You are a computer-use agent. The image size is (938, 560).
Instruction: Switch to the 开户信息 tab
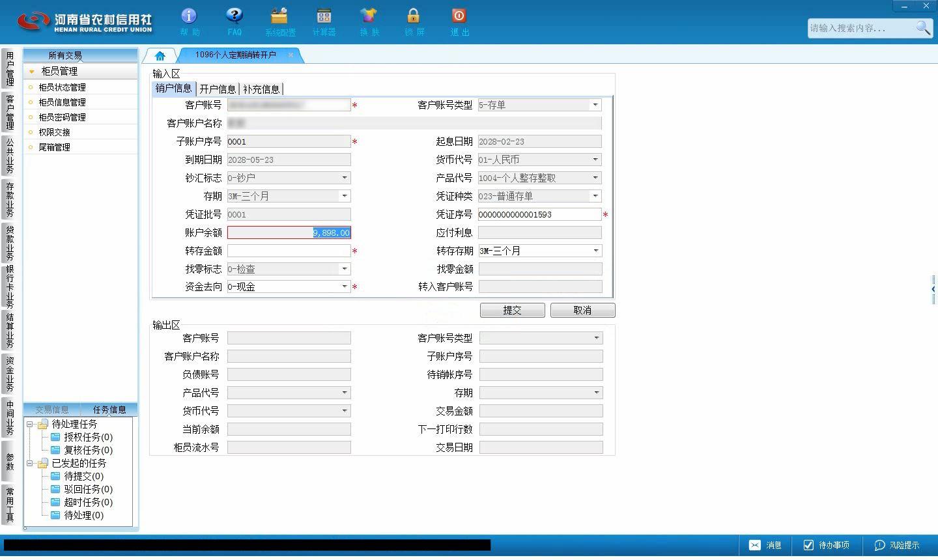coord(218,89)
